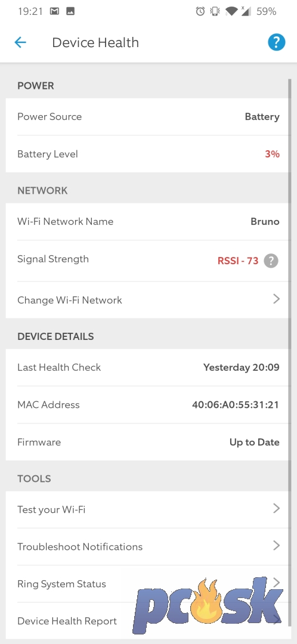Tap the MAC Address value
This screenshot has width=297, height=644.
coord(236,404)
